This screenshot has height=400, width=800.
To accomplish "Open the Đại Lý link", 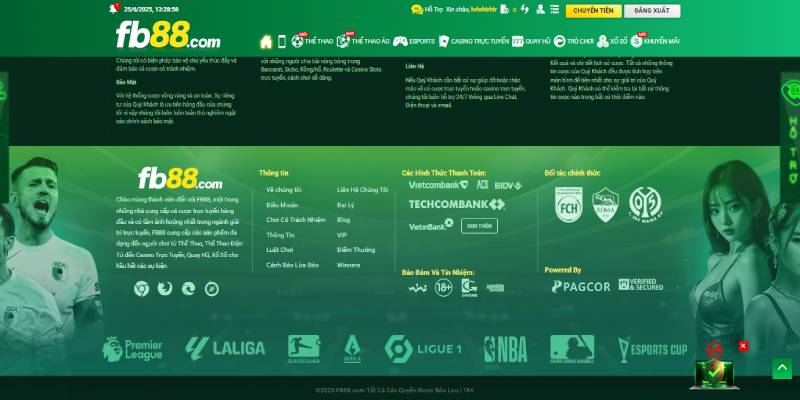I will 345,205.
